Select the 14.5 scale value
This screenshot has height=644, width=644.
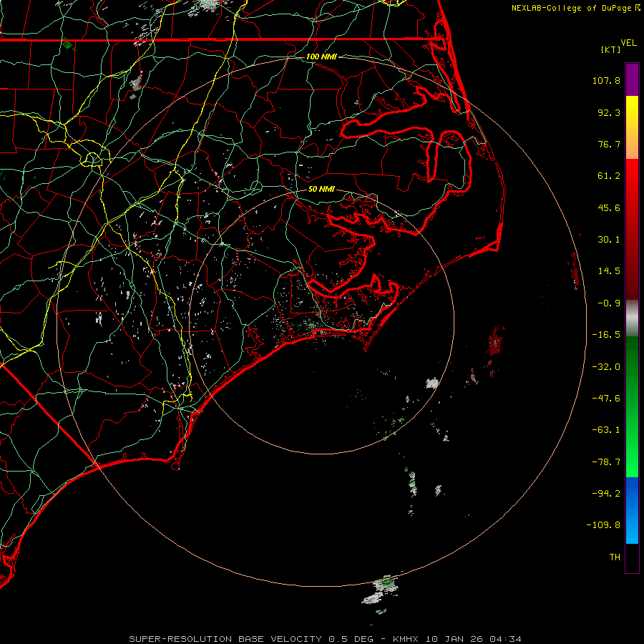point(609,271)
